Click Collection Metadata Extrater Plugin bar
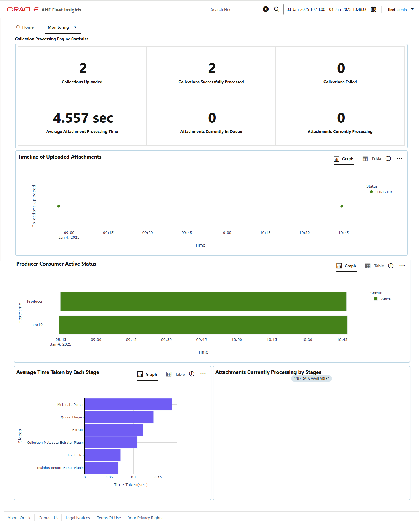 (111, 442)
